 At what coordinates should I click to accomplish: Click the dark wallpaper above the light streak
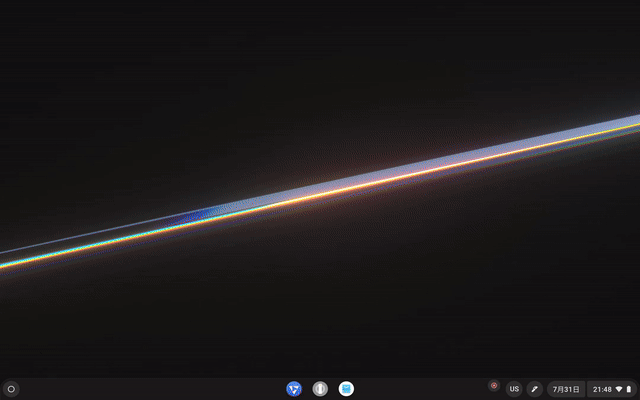click(300, 80)
